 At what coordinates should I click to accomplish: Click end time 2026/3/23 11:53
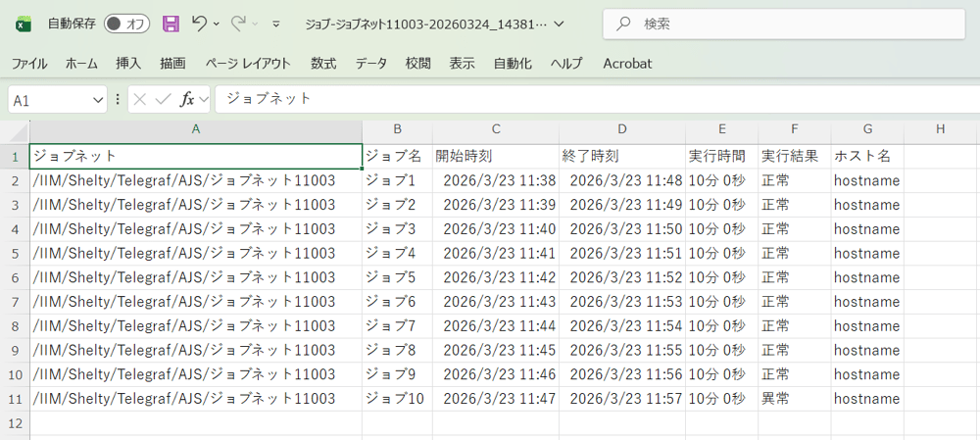click(622, 302)
